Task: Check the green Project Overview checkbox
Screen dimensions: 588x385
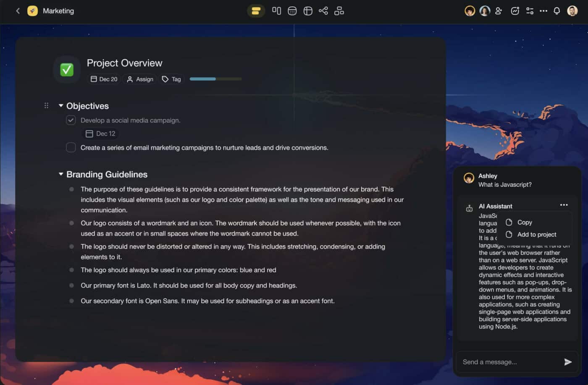Action: (67, 69)
